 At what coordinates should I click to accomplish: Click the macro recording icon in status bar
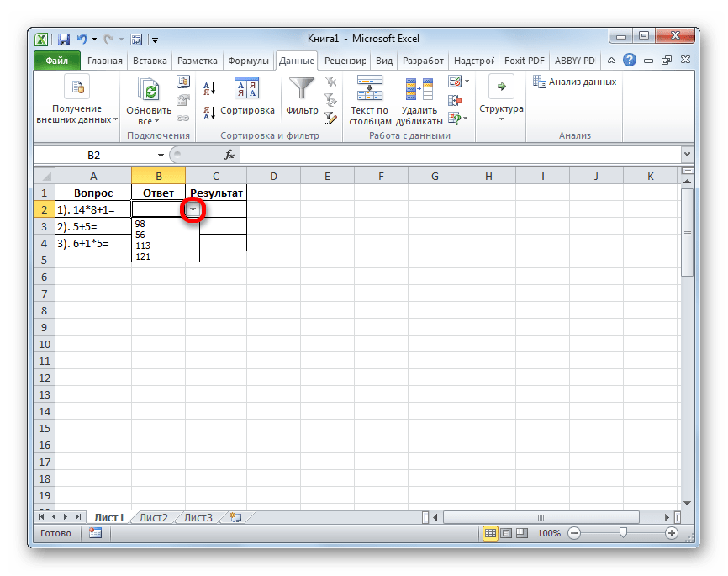(95, 533)
